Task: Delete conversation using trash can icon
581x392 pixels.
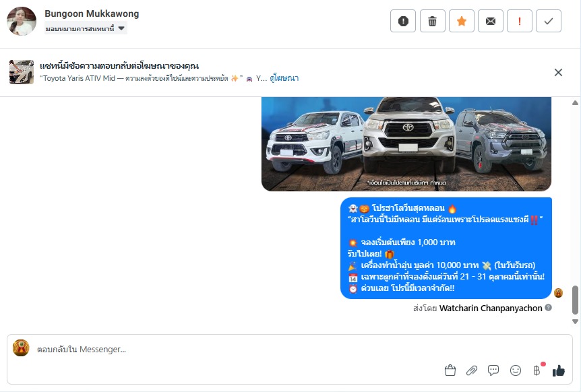Action: click(x=432, y=21)
